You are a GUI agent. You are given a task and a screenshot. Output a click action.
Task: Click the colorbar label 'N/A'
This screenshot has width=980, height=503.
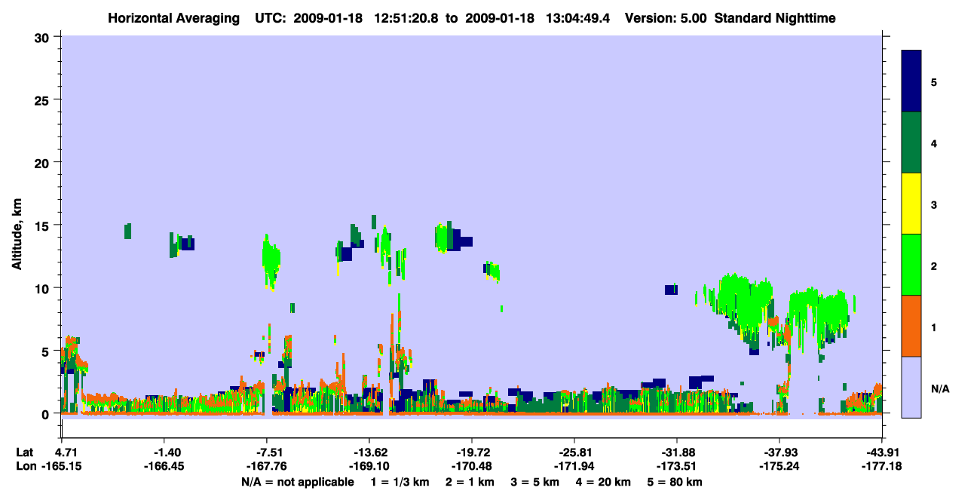click(x=939, y=388)
